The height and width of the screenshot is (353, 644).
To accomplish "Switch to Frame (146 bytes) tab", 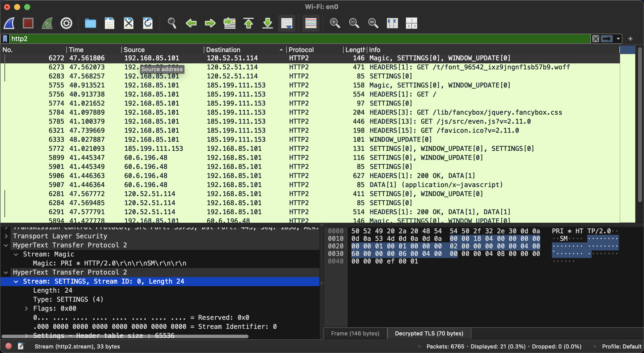I will [x=355, y=333].
